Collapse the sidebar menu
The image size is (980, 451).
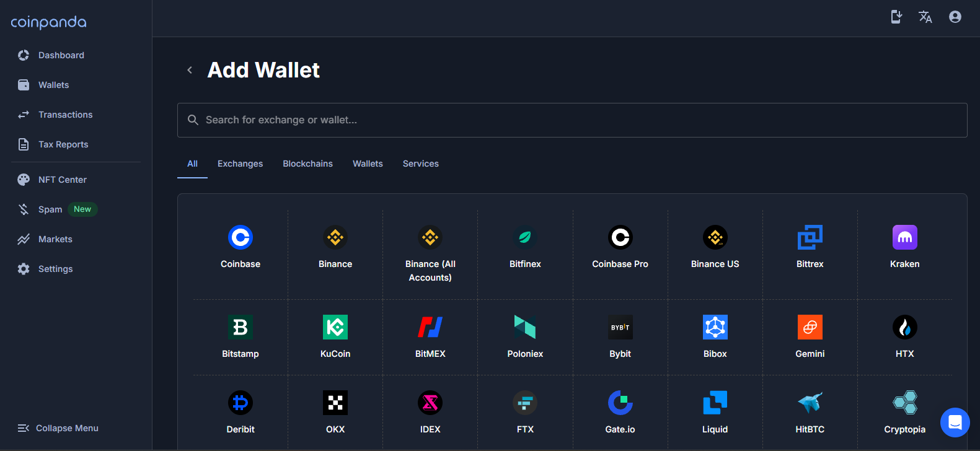coord(58,428)
